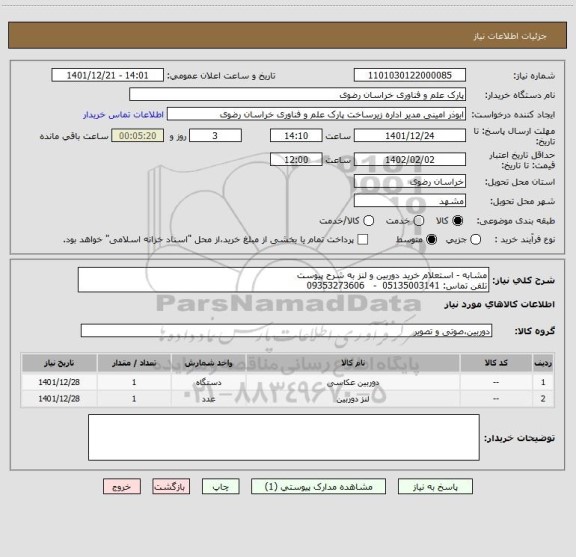Click the واحد شمارش column header
576x557 pixels.
tap(208, 363)
